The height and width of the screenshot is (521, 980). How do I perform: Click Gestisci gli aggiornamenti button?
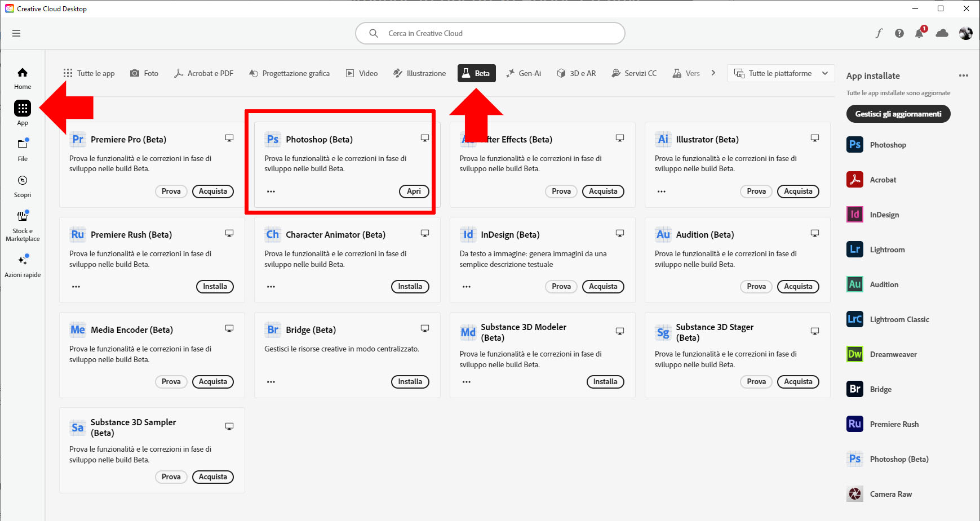tap(898, 114)
